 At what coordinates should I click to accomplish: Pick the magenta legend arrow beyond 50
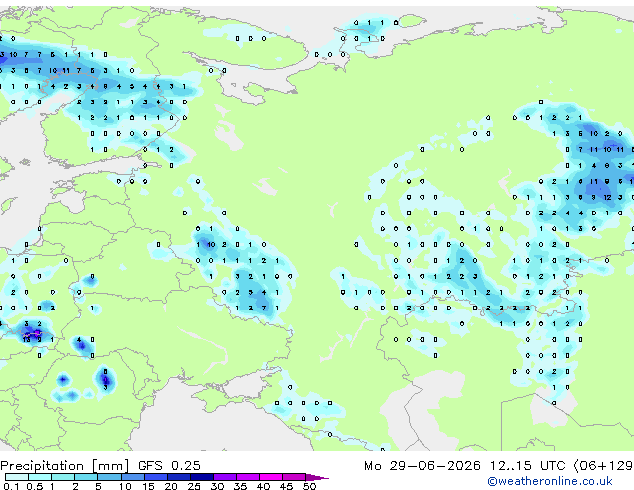(317, 477)
